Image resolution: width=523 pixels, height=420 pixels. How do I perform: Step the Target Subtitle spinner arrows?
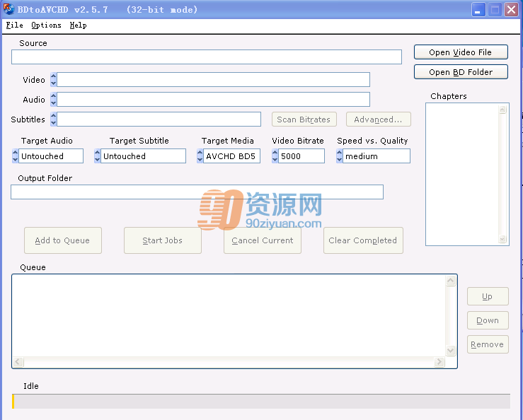pyautogui.click(x=97, y=156)
